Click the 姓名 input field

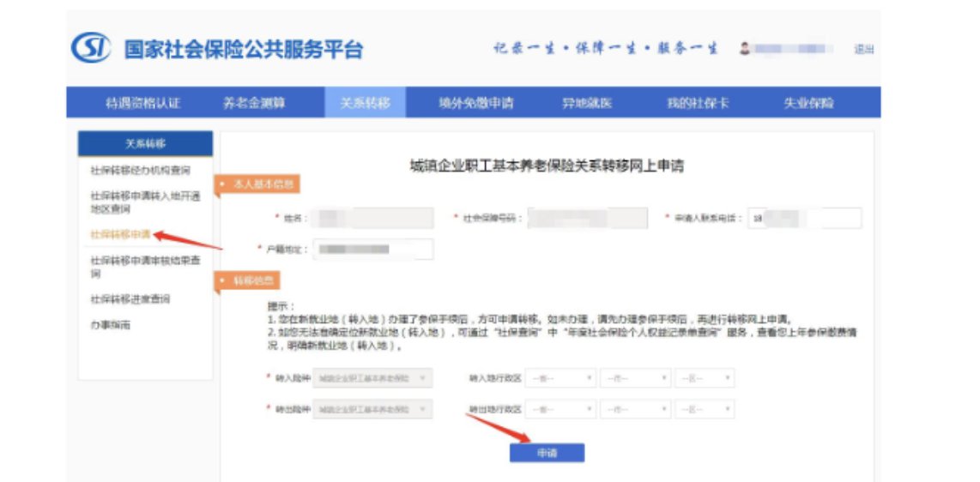tap(372, 218)
